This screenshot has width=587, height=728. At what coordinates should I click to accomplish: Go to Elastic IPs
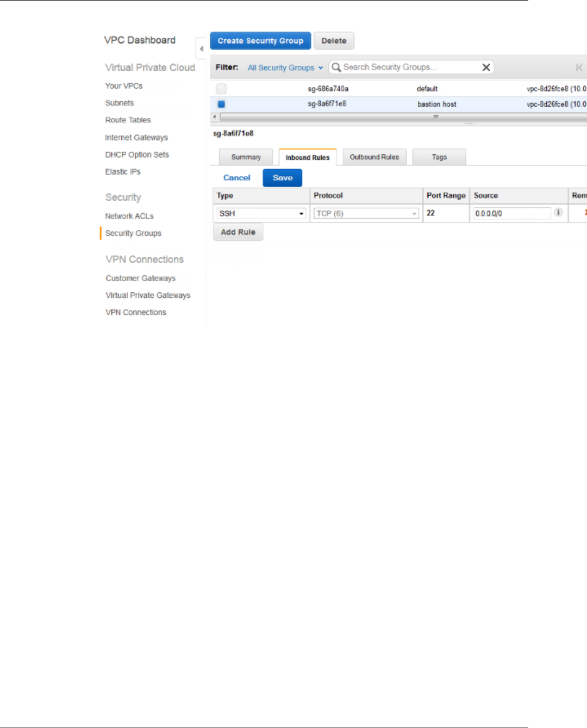pos(123,172)
